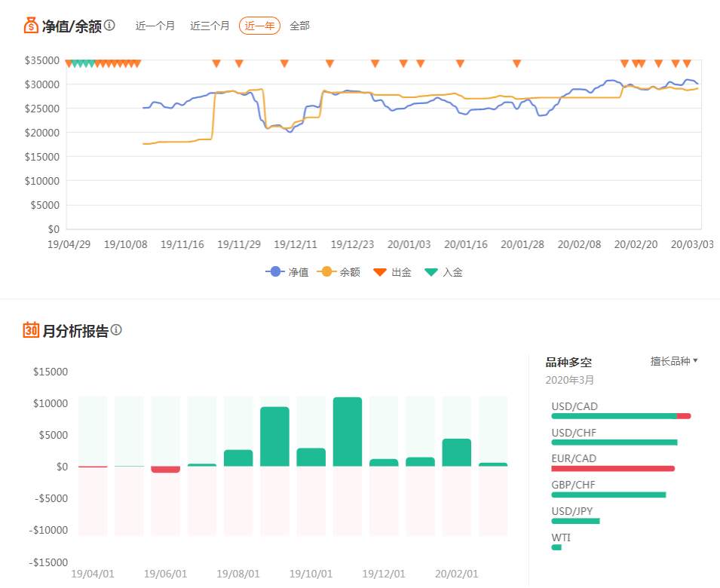720x588 pixels.
Task: Toggle the 入金 markers in chart legend
Action: [x=443, y=272]
